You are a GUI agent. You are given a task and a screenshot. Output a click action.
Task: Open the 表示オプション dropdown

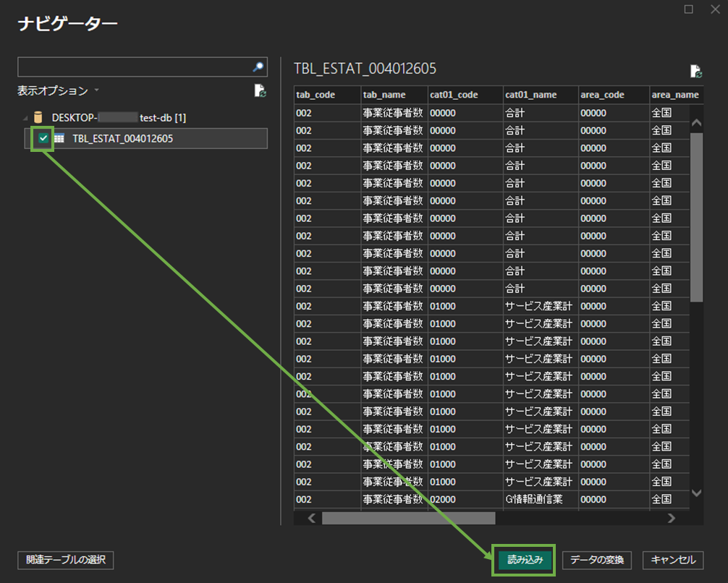tap(58, 90)
